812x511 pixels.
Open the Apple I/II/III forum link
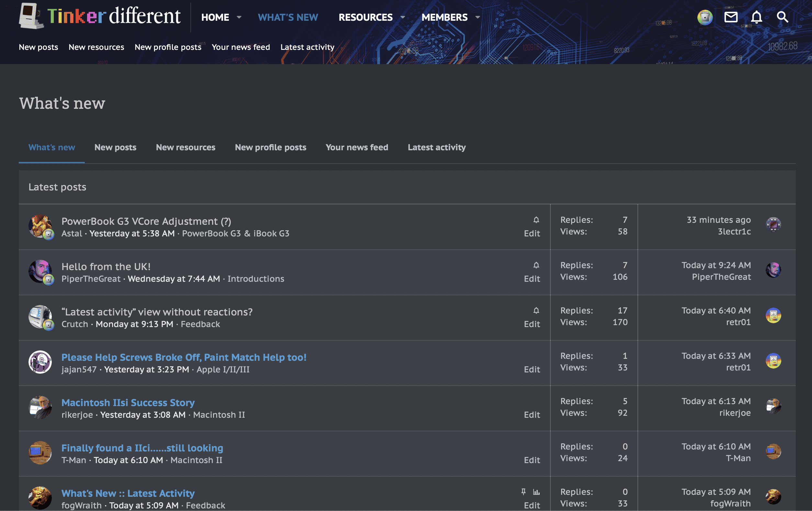[x=223, y=369]
